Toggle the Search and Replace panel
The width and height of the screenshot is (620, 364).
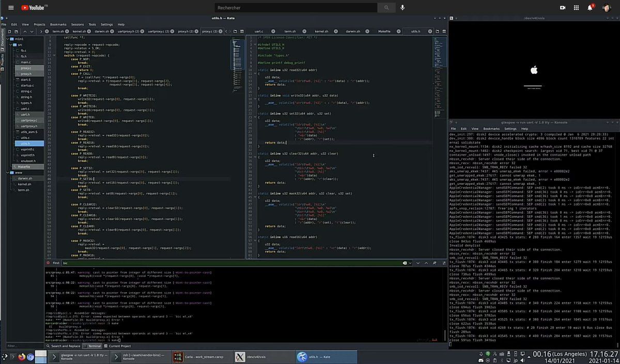(64, 346)
